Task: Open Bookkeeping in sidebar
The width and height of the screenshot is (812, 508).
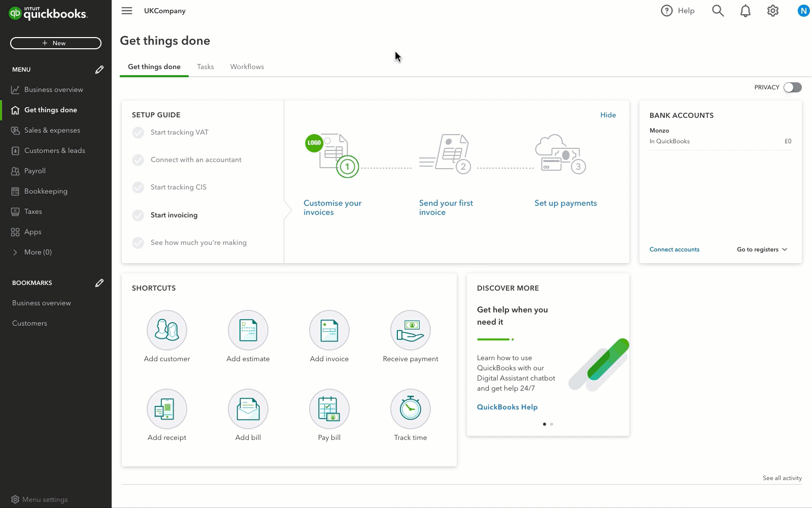Action: point(56,191)
